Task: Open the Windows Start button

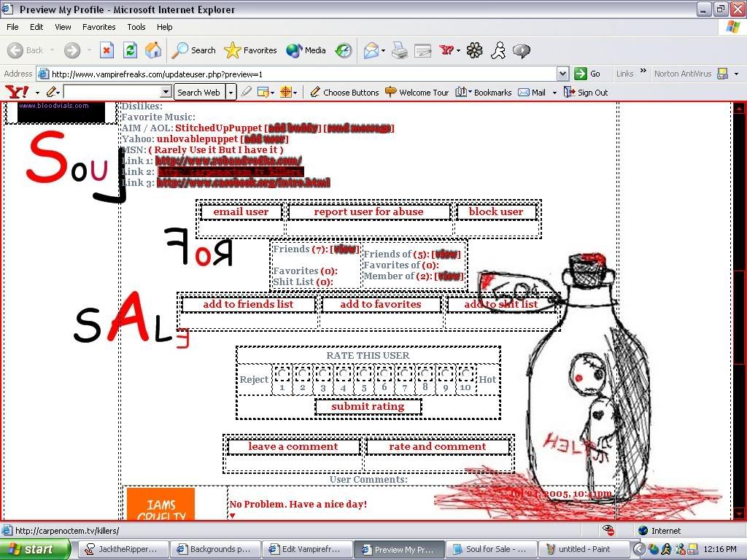Action: (35, 549)
